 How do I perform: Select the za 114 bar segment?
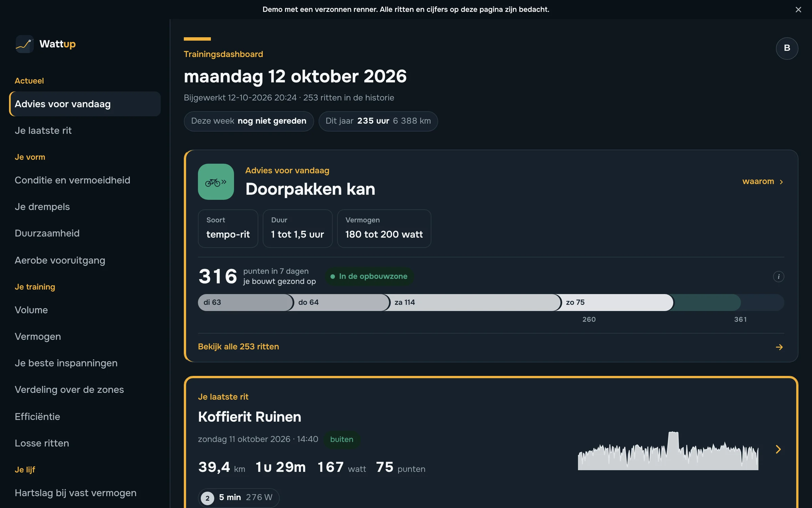[476, 302]
